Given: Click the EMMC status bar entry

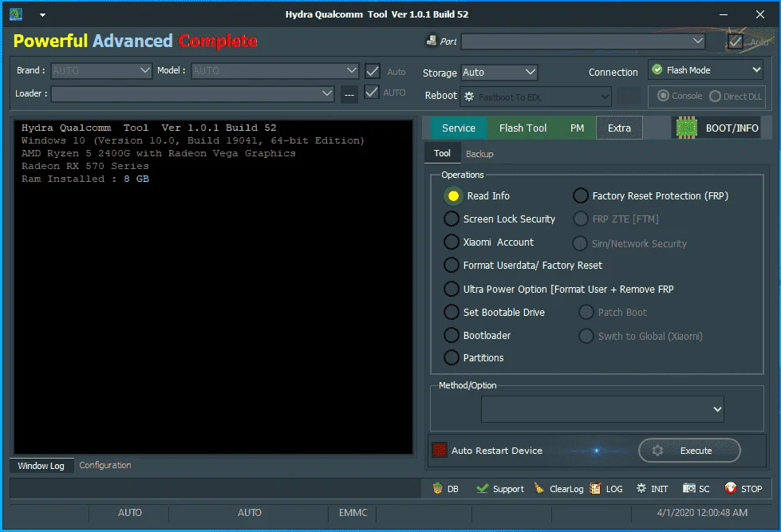Looking at the screenshot, I should [x=353, y=512].
